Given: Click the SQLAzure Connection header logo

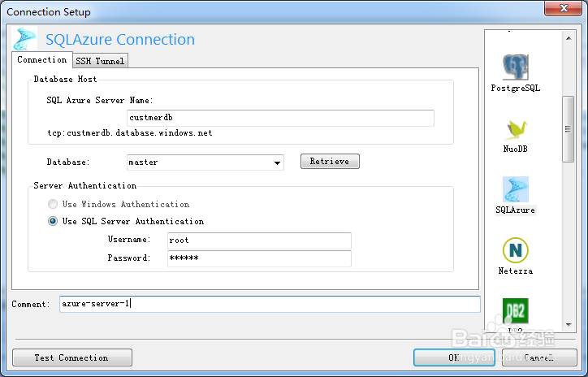Looking at the screenshot, I should point(24,39).
